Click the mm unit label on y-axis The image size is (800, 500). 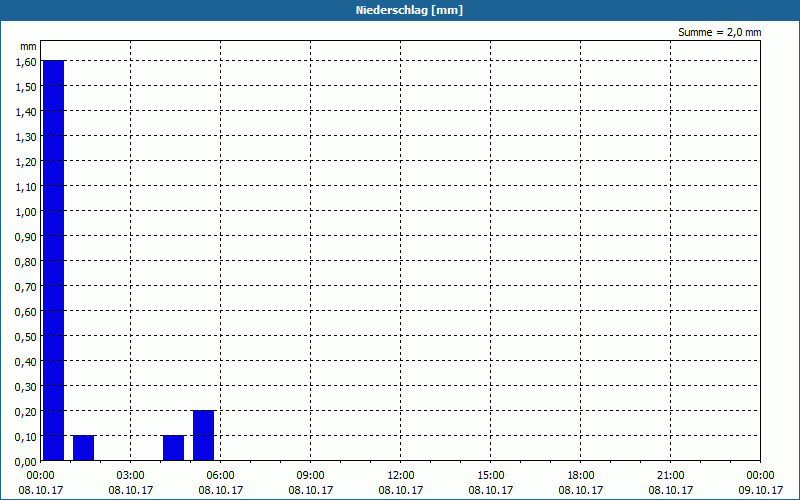(28, 46)
